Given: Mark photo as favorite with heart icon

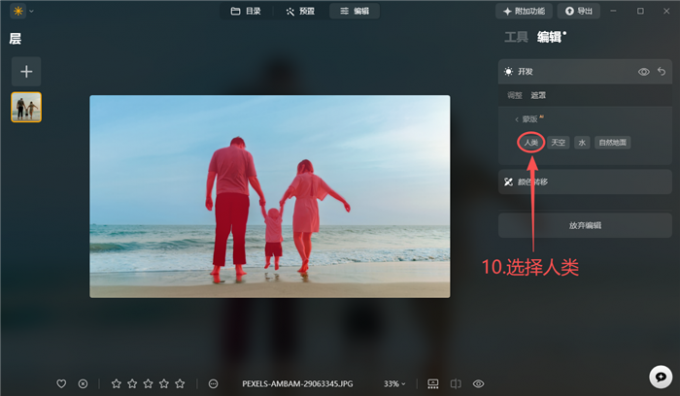Looking at the screenshot, I should [61, 383].
